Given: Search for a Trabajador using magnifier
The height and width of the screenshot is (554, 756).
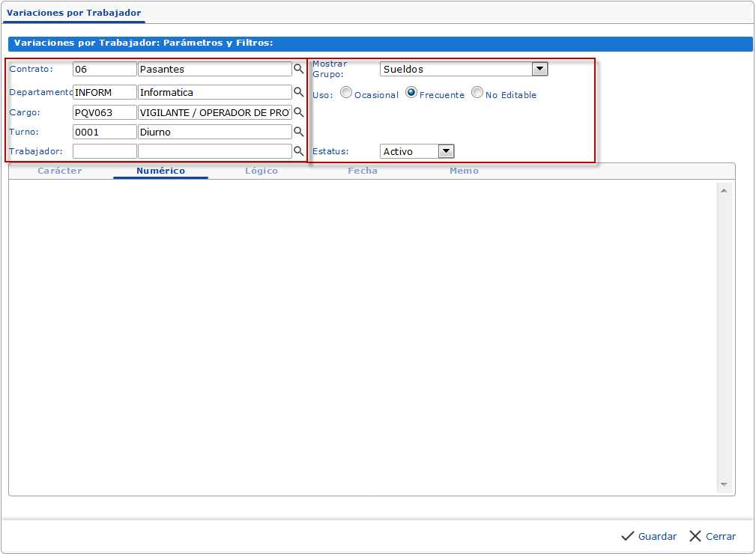Looking at the screenshot, I should 298,151.
